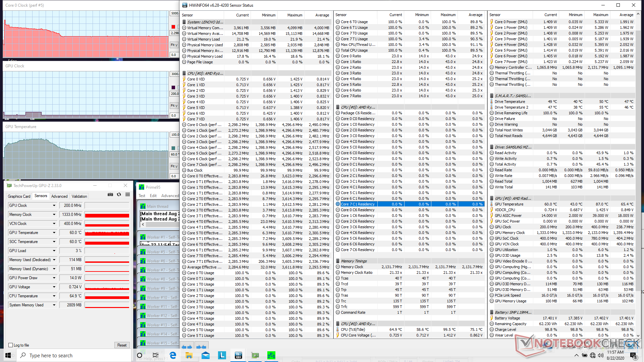
Task: Click the HWiNFO icon in the taskbar
Action: pos(238,355)
